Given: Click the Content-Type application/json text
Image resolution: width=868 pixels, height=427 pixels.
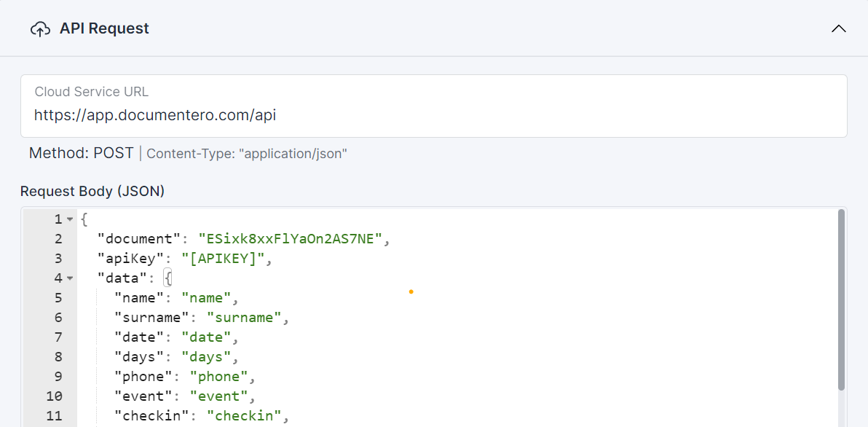Looking at the screenshot, I should [247, 154].
